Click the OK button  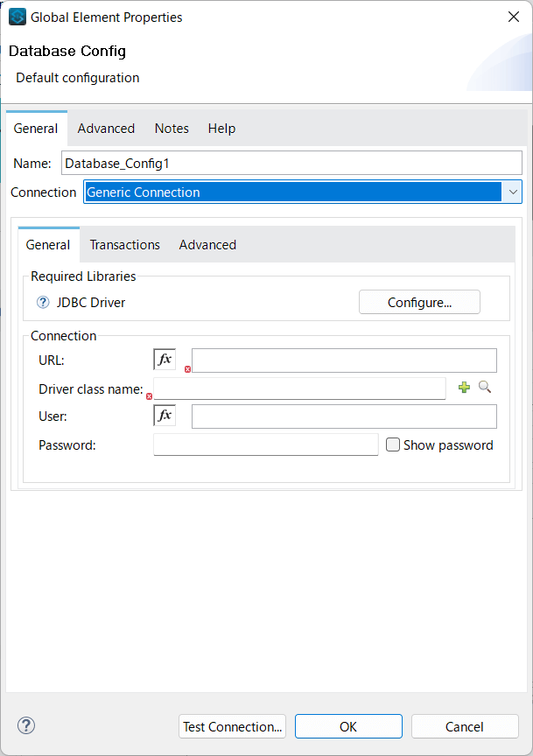(348, 726)
